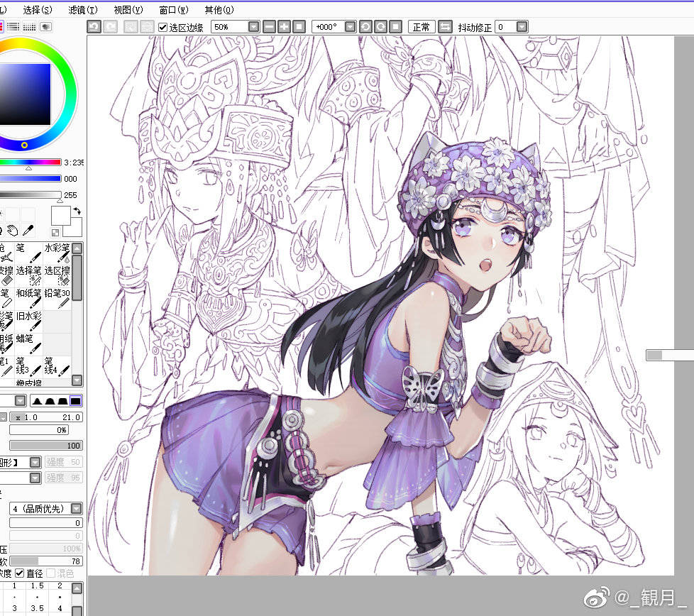The width and height of the screenshot is (694, 616).
Task: Click the redo button in the toolbar
Action: 110,27
